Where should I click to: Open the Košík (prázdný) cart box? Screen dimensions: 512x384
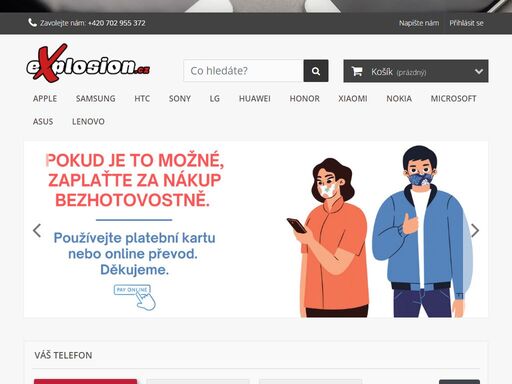[416, 71]
